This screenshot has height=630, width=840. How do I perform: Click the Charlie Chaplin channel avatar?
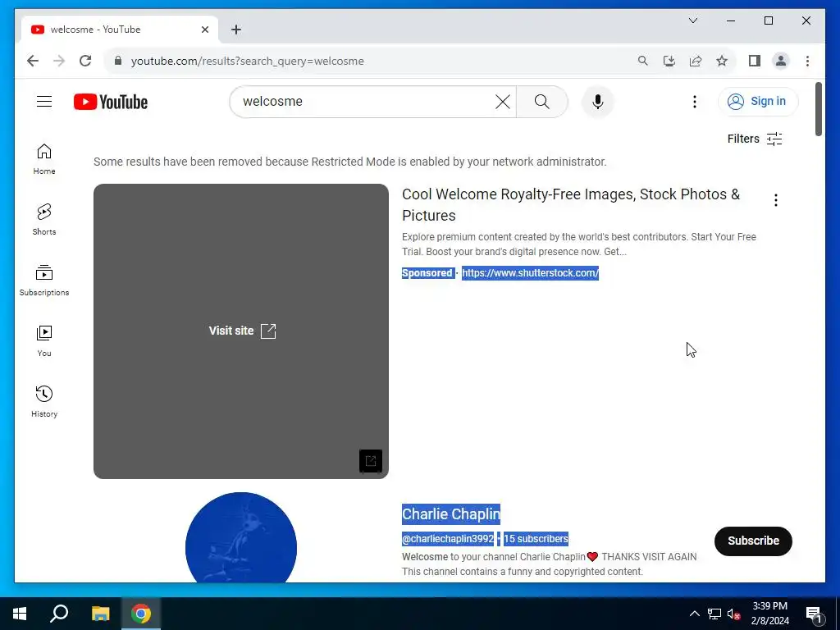[241, 537]
